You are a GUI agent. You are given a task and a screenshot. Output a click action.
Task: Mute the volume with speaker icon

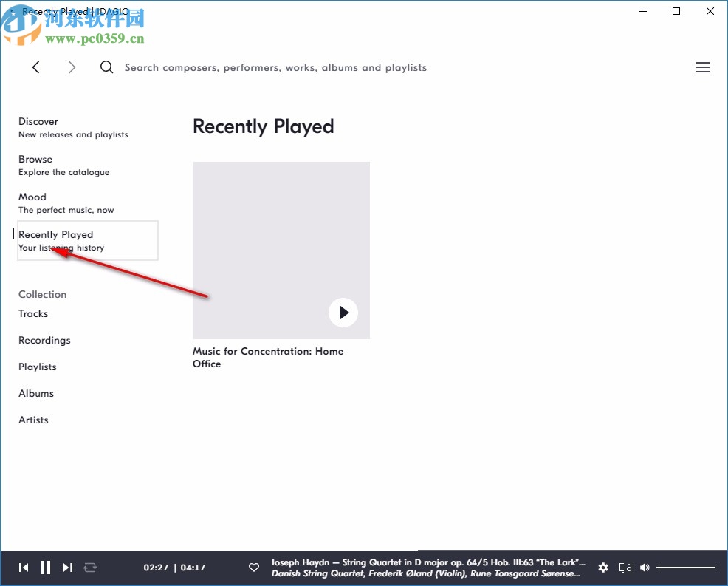645,568
